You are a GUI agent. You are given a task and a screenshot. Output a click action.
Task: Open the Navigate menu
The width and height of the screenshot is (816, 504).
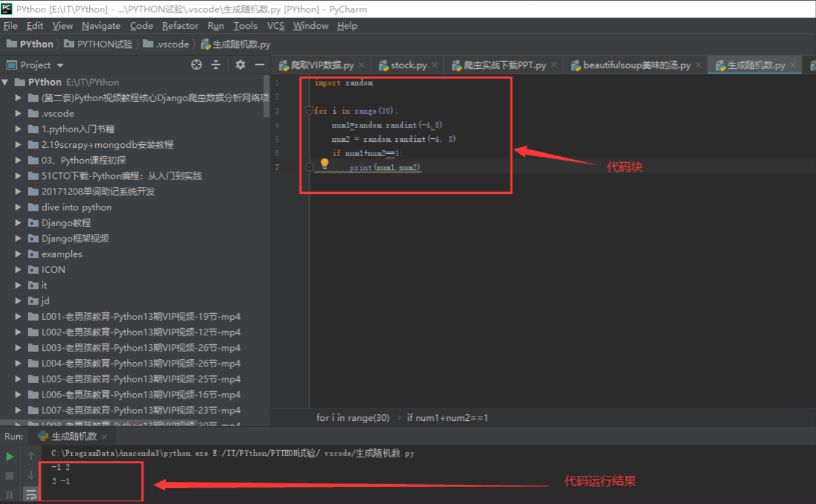(101, 26)
